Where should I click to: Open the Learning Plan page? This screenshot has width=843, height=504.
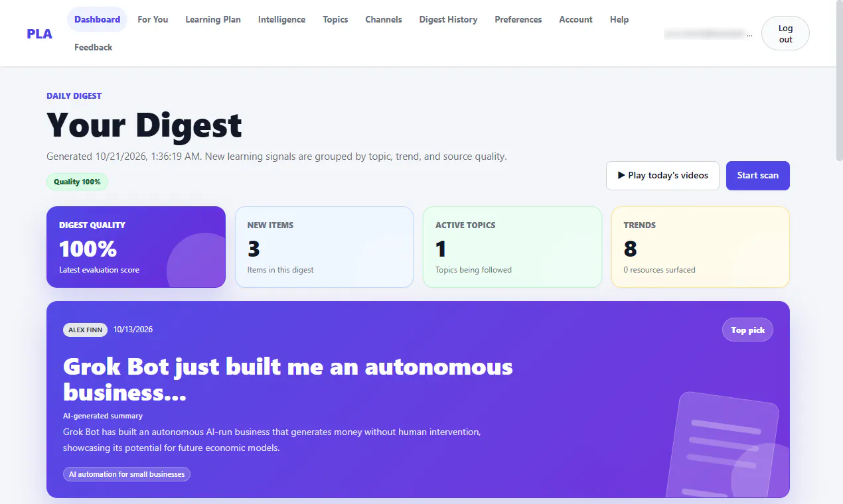(212, 19)
